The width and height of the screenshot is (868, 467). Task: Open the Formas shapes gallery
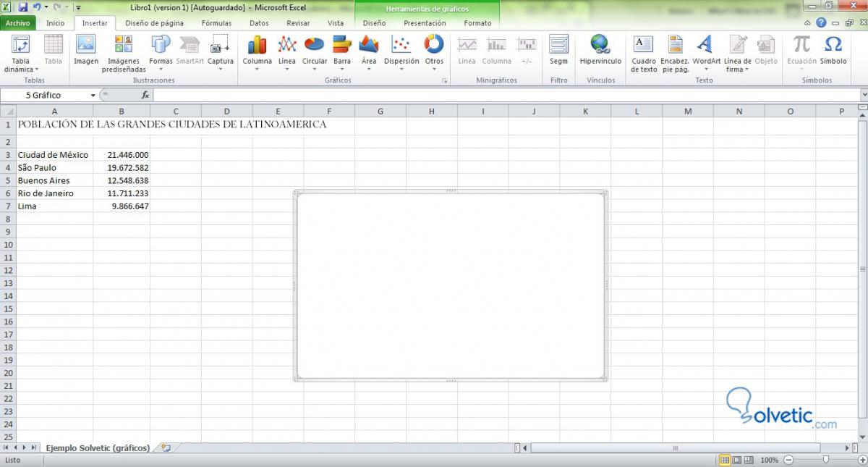pyautogui.click(x=161, y=53)
